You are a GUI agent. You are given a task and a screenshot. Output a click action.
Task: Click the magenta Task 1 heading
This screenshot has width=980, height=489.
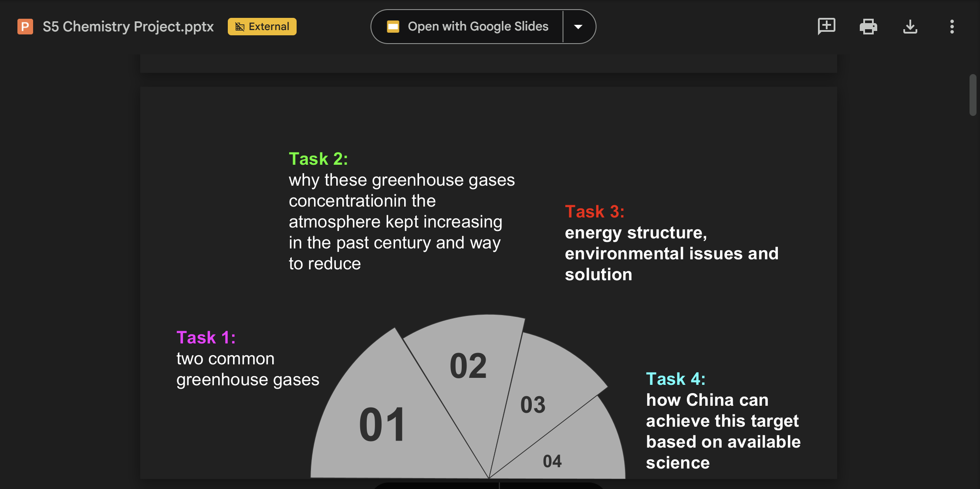click(206, 337)
